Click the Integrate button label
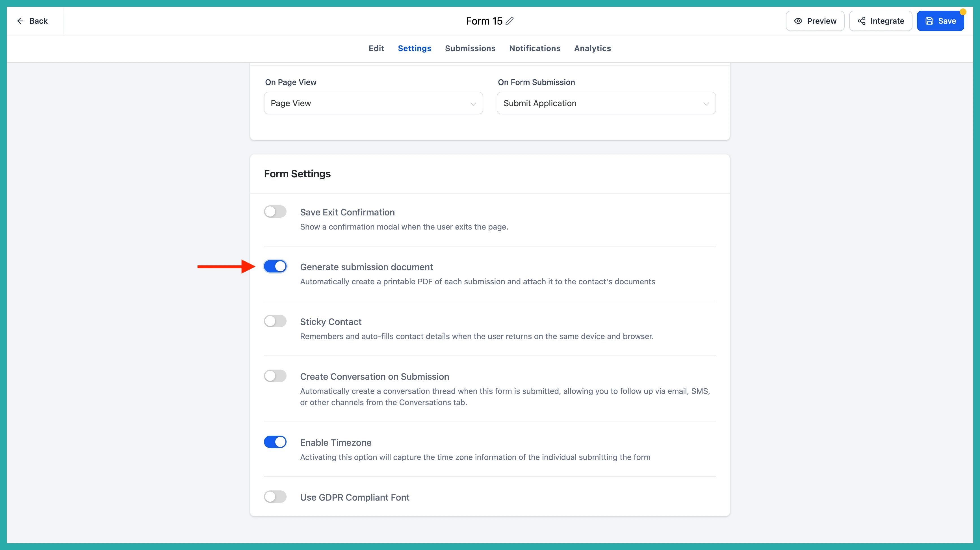This screenshot has width=980, height=550. point(887,21)
